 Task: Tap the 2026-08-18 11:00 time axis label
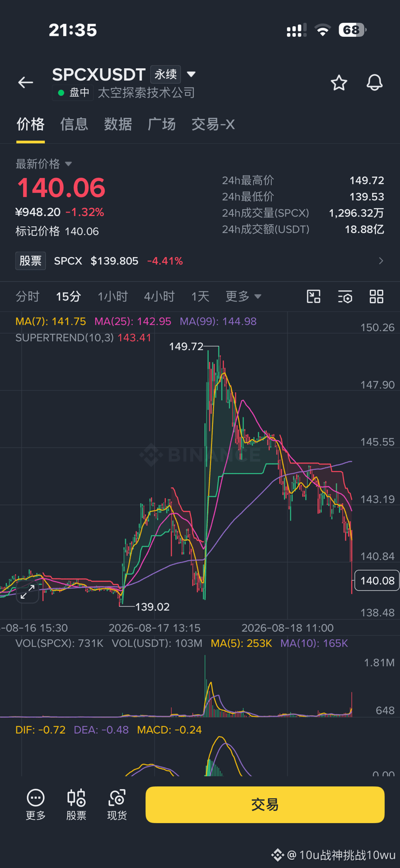(287, 628)
